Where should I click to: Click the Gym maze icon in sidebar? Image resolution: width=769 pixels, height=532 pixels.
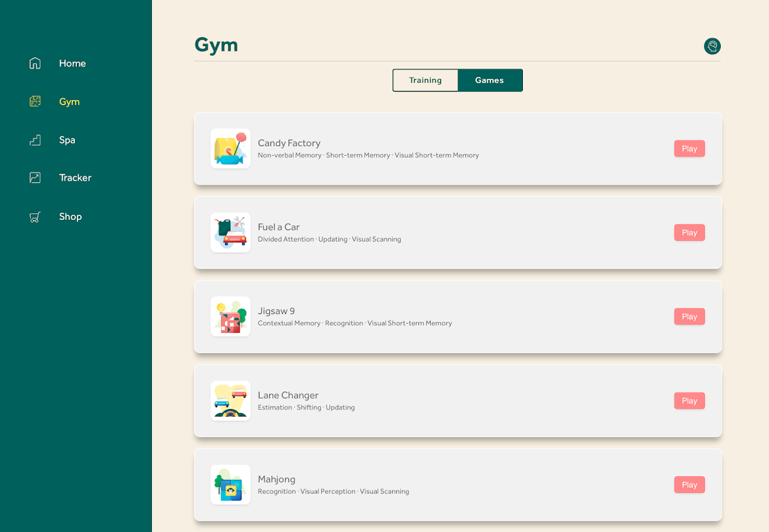point(35,101)
